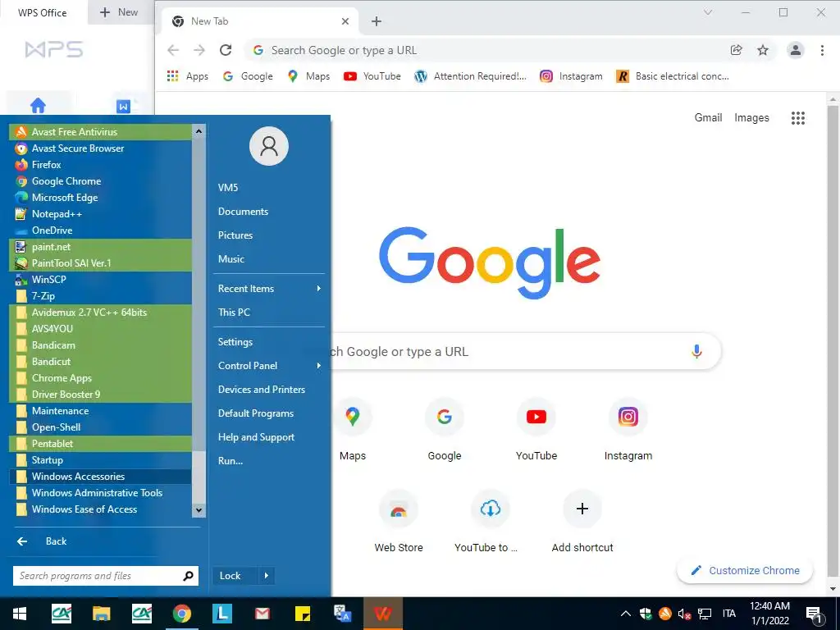Image resolution: width=840 pixels, height=630 pixels.
Task: Expand Windows Administrative Tools folder
Action: pos(100,493)
